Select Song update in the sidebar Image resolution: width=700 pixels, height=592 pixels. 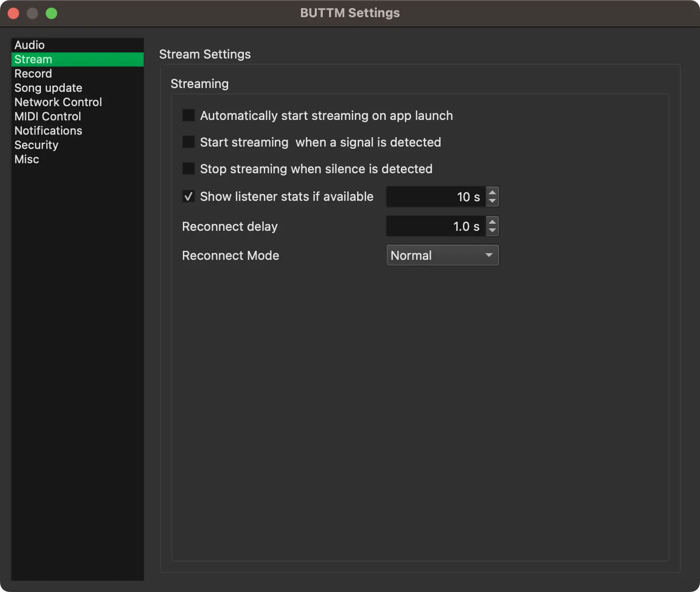point(48,88)
